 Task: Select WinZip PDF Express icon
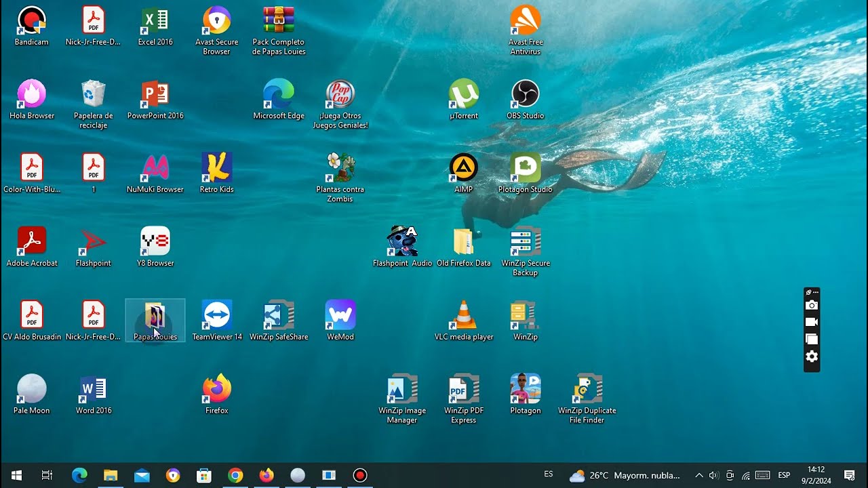point(464,400)
